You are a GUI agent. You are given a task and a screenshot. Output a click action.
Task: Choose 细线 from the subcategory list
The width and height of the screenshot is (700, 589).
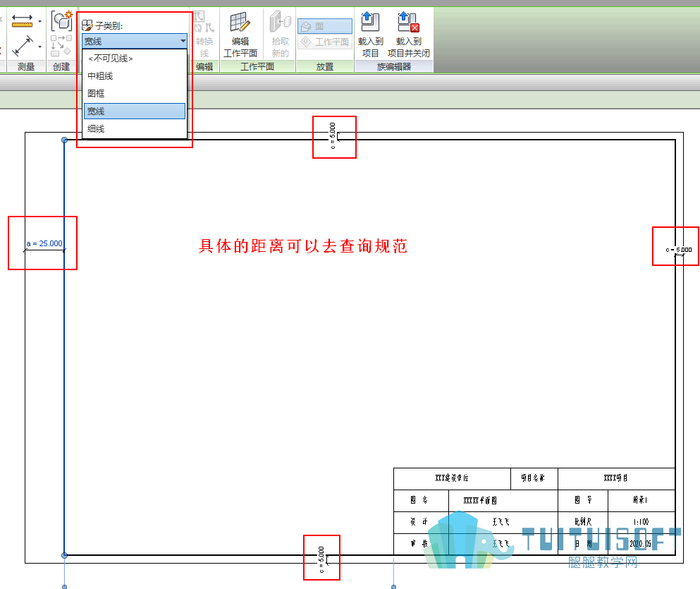135,128
